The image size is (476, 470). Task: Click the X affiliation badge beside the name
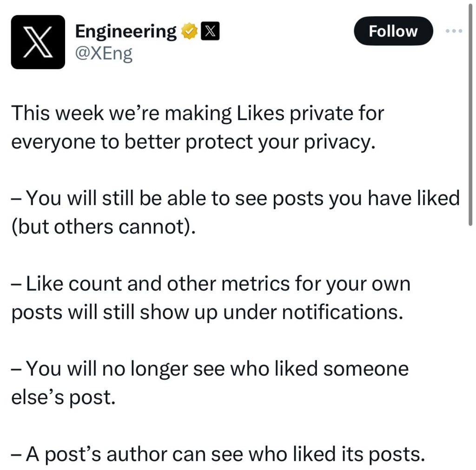click(x=211, y=31)
